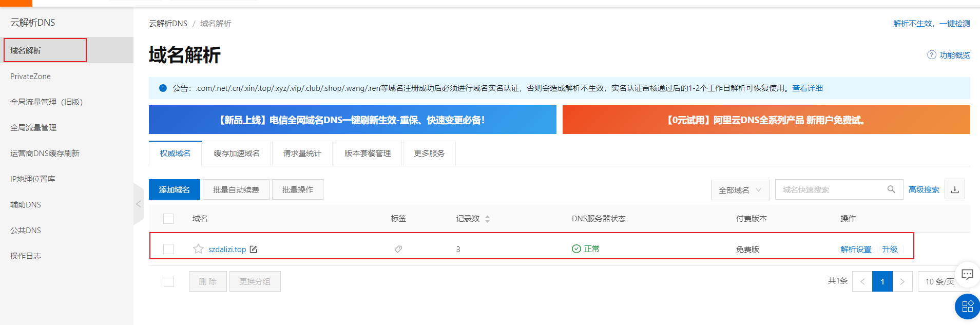Click the 批量自动续费 button

click(x=236, y=190)
